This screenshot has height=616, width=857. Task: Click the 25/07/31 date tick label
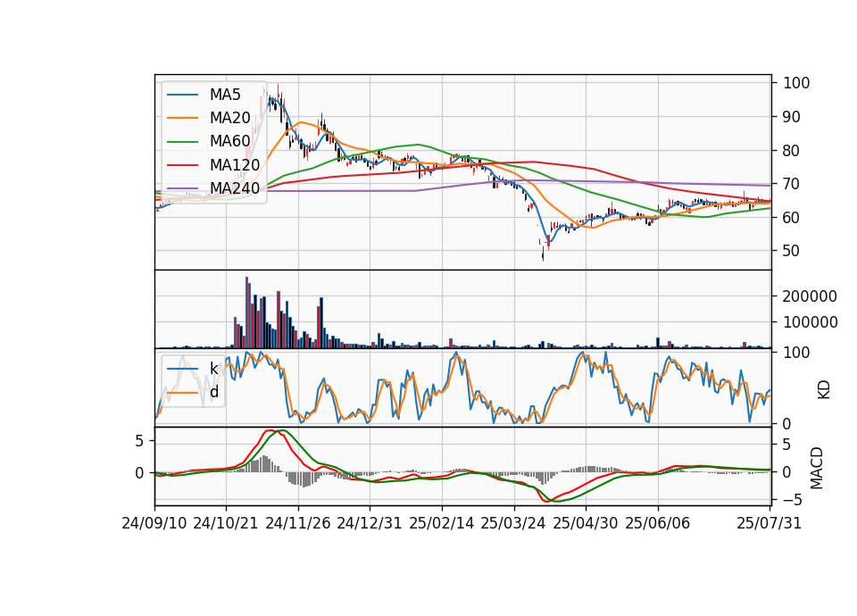point(769,523)
